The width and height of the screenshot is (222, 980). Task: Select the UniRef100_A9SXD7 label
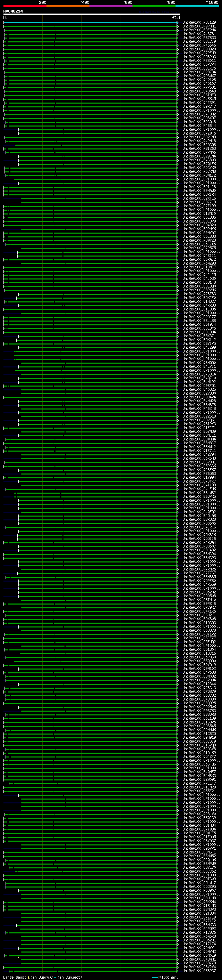point(199,118)
